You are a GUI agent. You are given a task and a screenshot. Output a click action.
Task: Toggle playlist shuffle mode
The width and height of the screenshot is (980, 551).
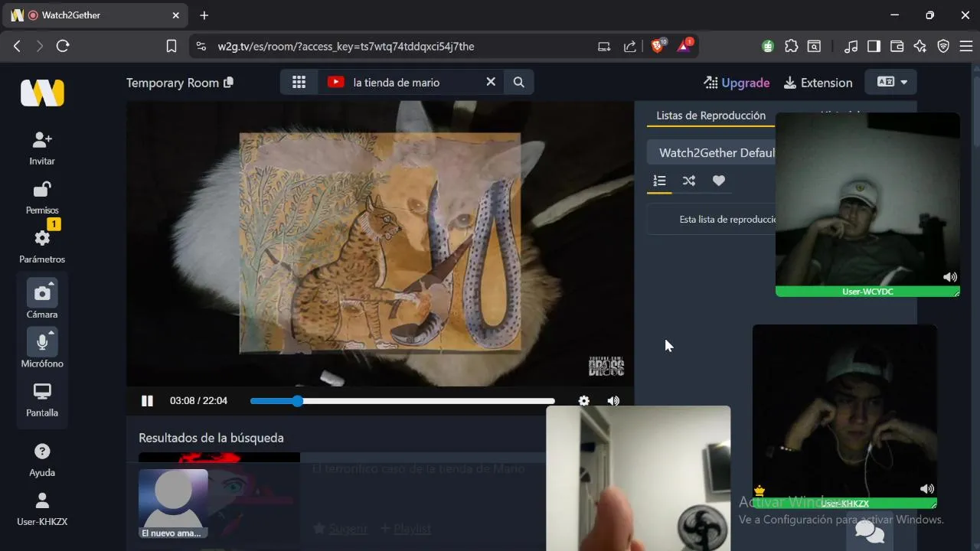[689, 181]
